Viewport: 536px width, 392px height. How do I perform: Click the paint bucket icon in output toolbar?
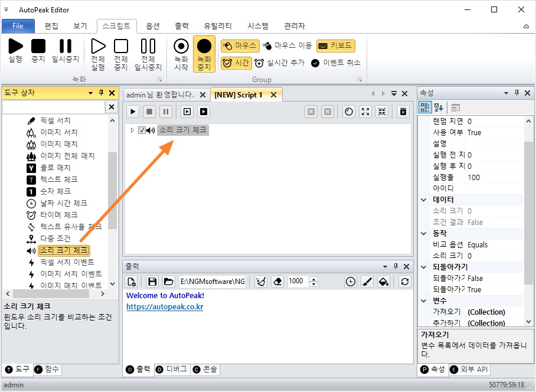click(x=384, y=282)
